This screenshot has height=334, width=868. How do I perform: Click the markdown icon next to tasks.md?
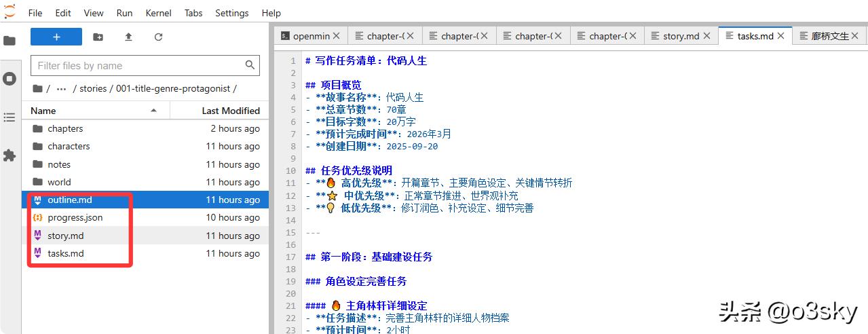tap(37, 253)
